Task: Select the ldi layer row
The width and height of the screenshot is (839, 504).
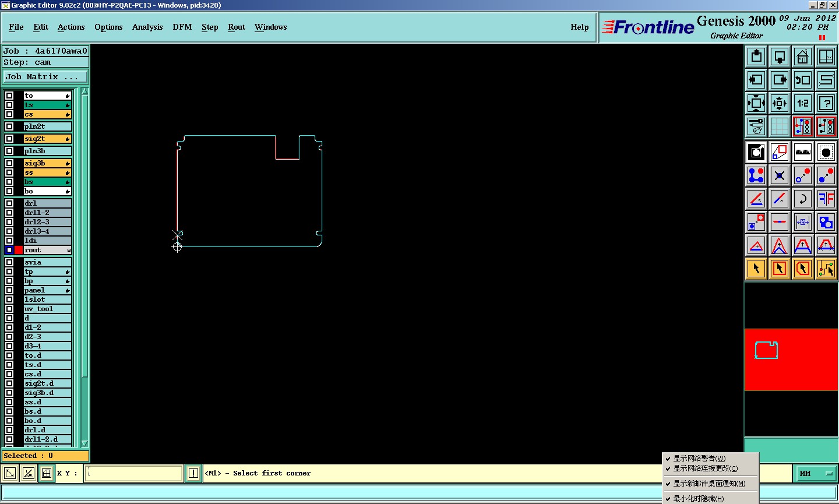Action: pyautogui.click(x=47, y=241)
